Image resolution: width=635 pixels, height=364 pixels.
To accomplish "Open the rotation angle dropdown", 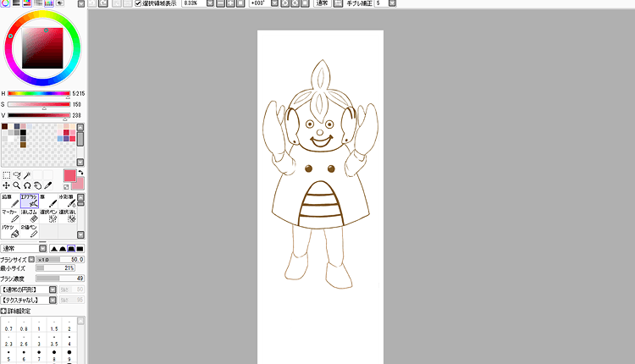I will (x=274, y=3).
